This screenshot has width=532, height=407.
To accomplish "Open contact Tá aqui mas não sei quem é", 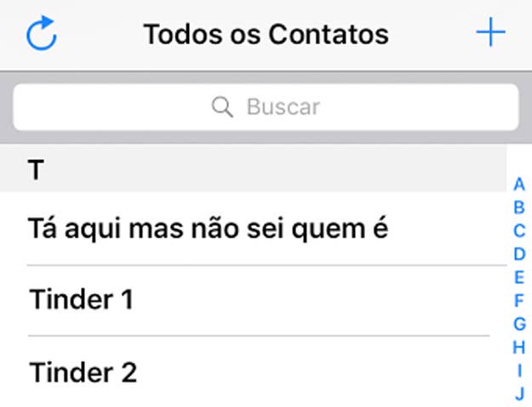I will pos(253,229).
